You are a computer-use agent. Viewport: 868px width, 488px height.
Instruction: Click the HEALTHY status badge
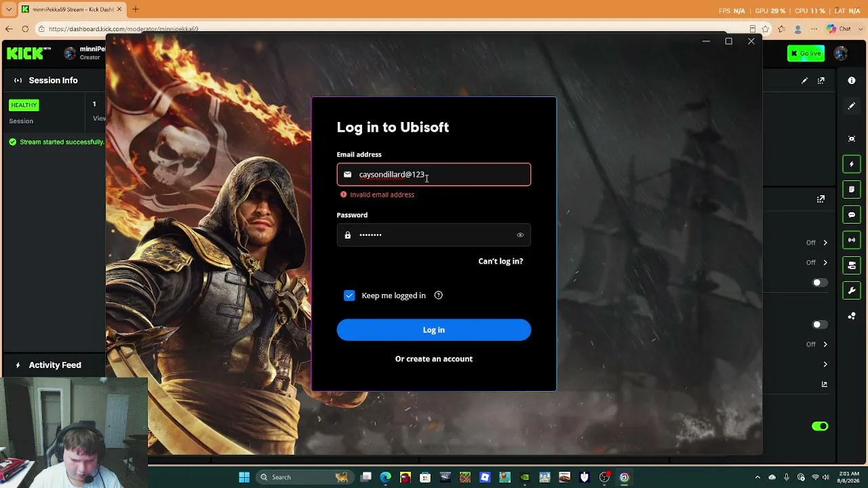(x=24, y=105)
